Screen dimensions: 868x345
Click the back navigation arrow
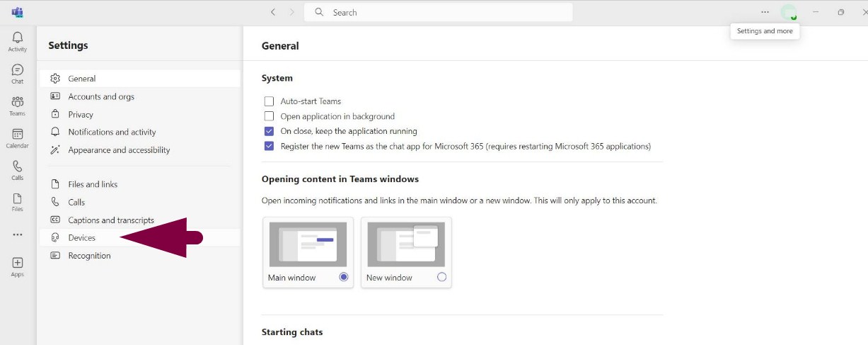273,12
